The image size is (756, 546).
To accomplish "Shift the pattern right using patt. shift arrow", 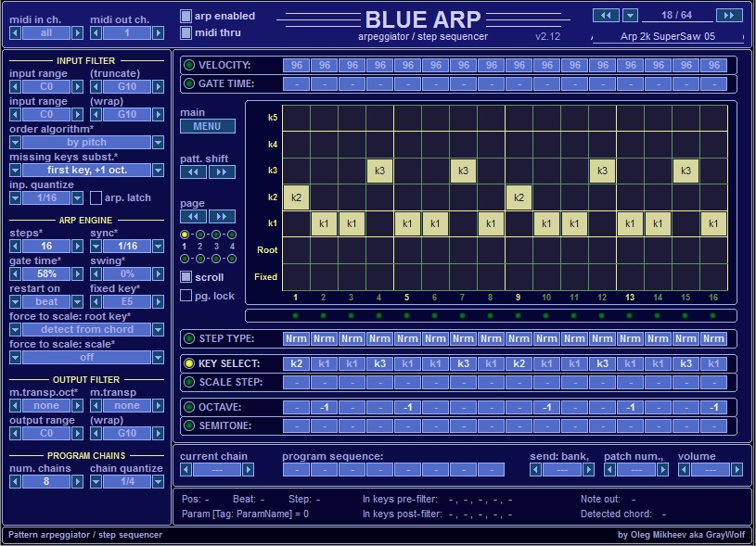I will click(223, 173).
